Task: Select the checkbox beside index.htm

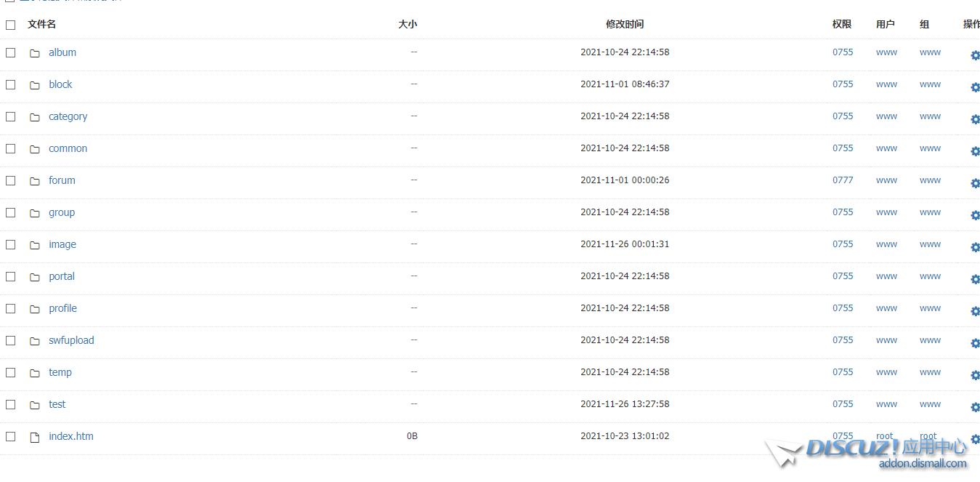Action: pyautogui.click(x=10, y=436)
